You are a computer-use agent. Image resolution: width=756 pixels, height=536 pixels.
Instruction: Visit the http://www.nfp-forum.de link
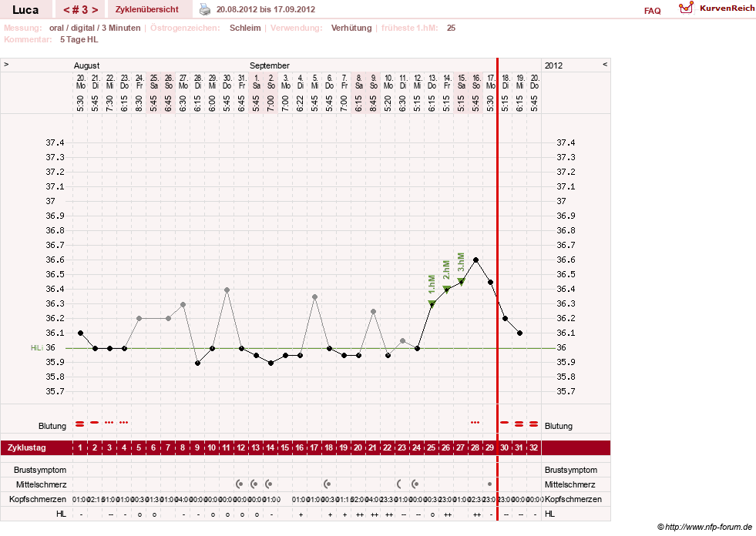pos(708,527)
